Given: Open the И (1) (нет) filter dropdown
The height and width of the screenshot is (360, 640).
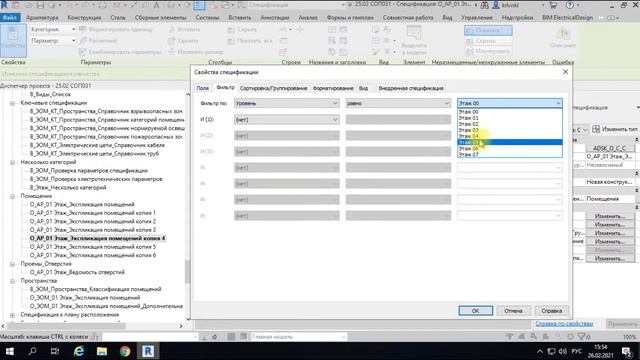Looking at the screenshot, I should tap(287, 120).
